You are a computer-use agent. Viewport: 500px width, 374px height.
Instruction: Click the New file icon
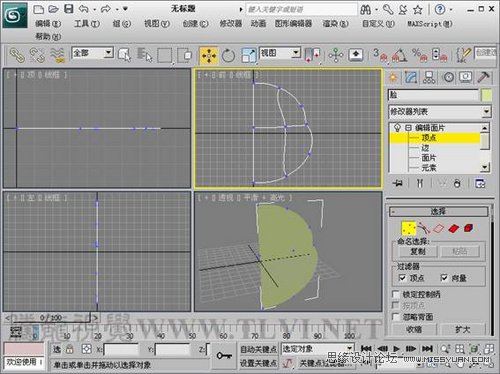(39, 9)
